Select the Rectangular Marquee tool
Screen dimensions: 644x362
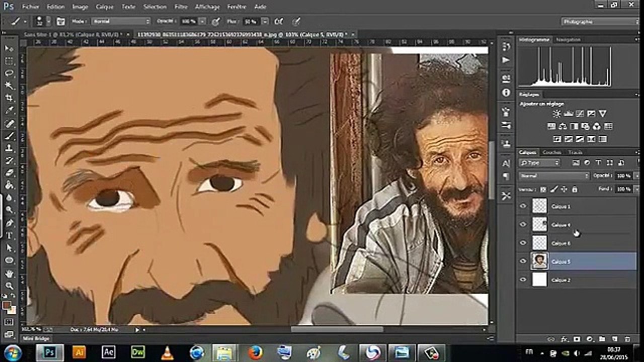pyautogui.click(x=9, y=61)
